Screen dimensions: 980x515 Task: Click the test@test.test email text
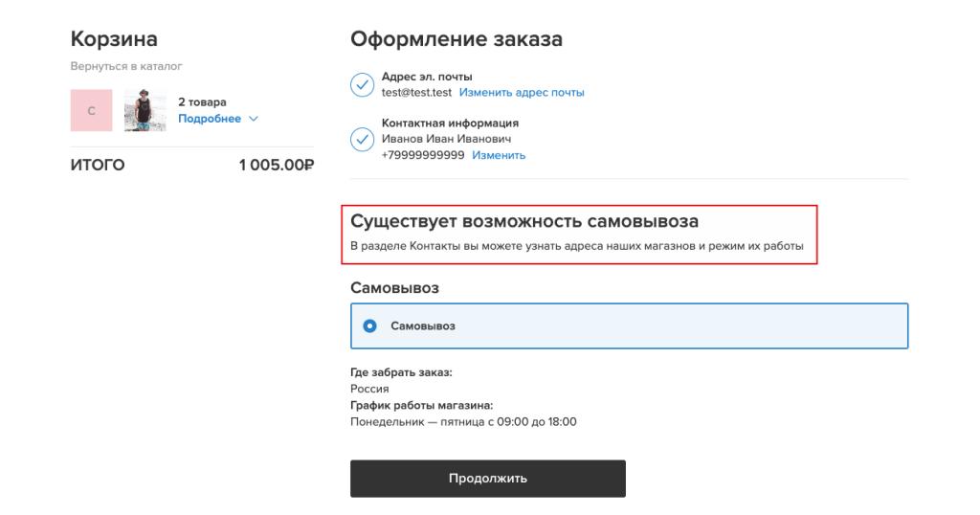coord(416,93)
